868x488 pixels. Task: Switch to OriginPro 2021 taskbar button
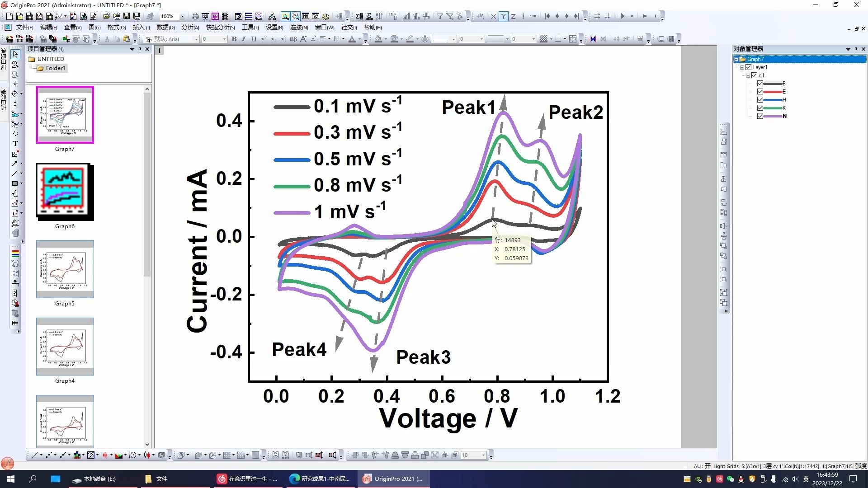coord(394,479)
